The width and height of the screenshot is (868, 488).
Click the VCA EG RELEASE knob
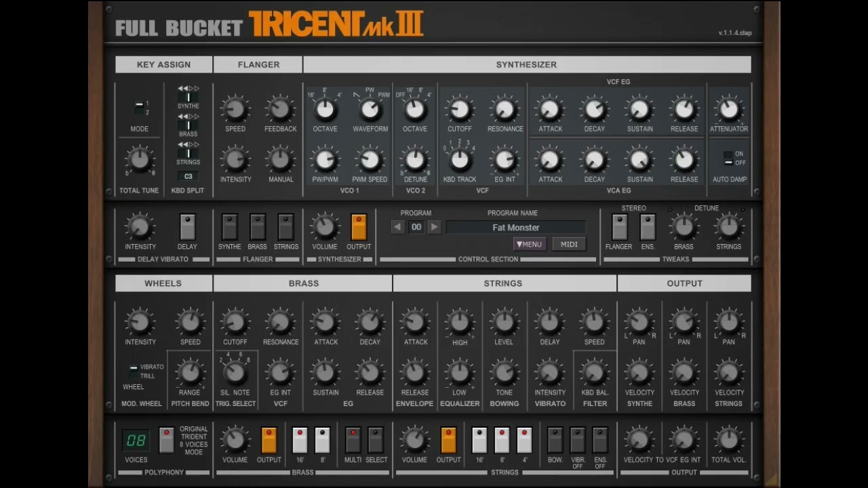pos(684,160)
